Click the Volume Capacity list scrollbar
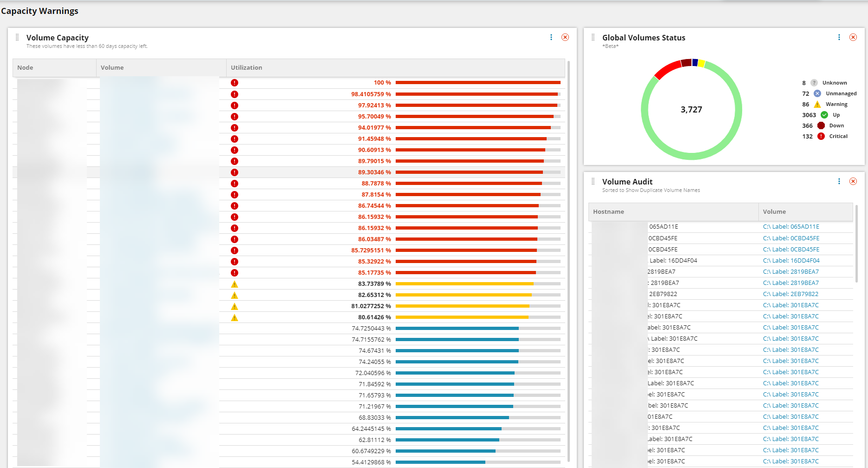The image size is (868, 468). [568, 260]
